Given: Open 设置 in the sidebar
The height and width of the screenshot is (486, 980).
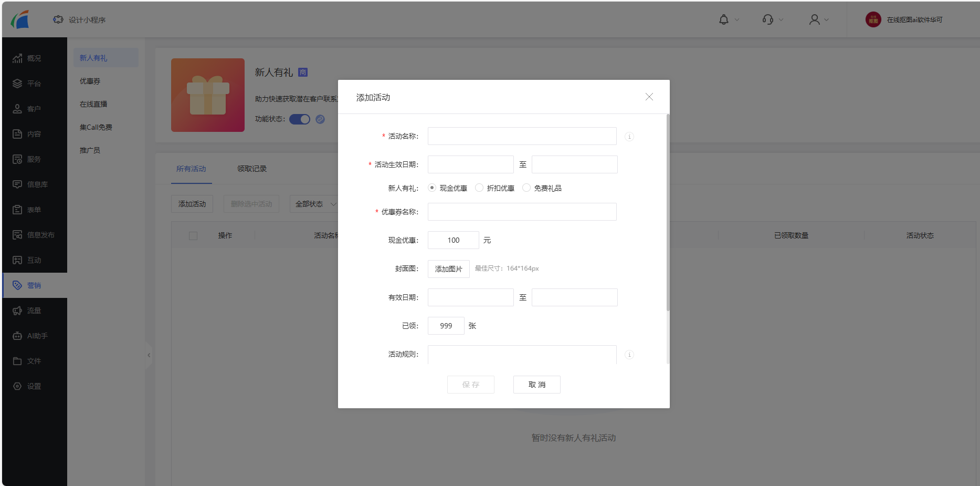Looking at the screenshot, I should [35, 386].
